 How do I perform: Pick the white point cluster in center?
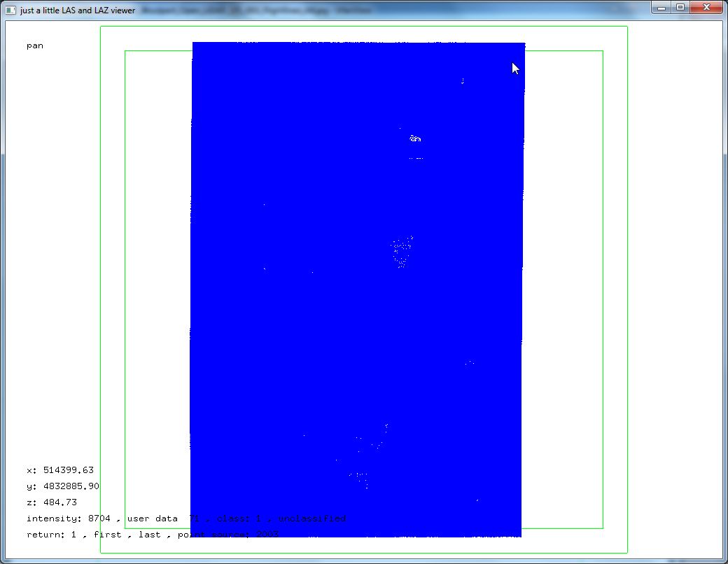coord(401,251)
